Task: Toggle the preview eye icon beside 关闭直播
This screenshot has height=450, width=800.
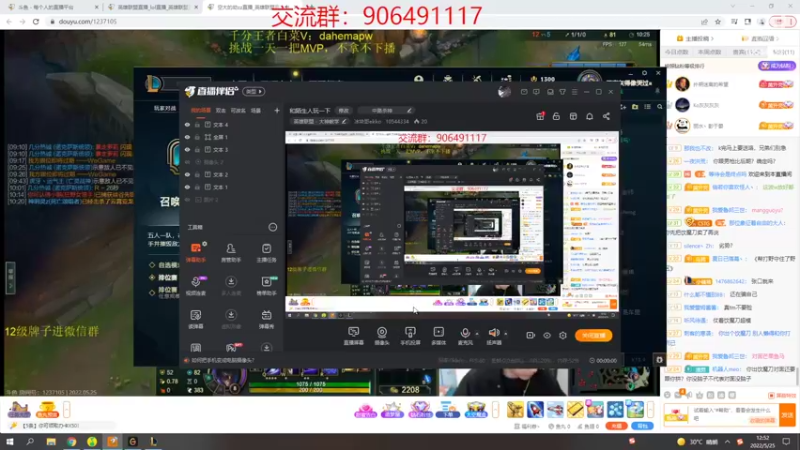Action: coord(547,335)
